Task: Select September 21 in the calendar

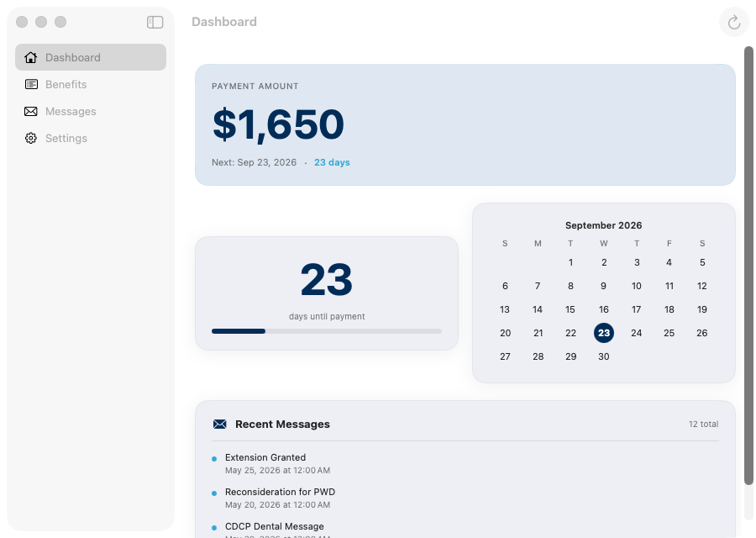Action: 538,333
